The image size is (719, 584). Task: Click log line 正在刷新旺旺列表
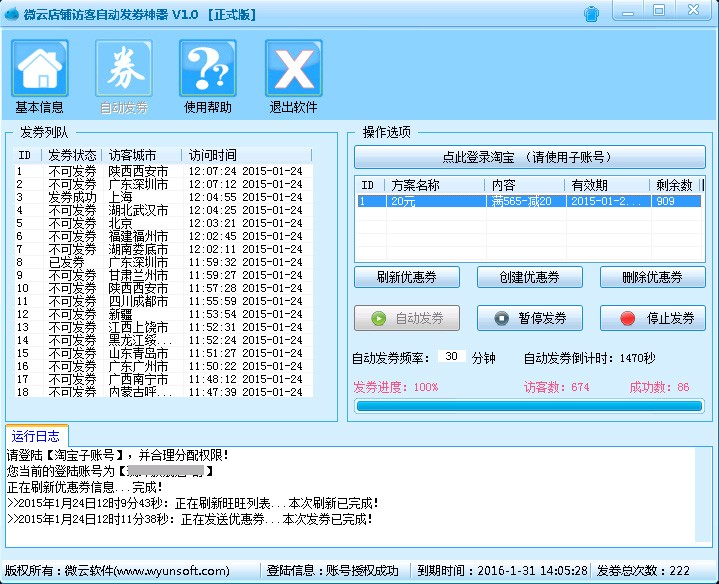click(x=193, y=503)
